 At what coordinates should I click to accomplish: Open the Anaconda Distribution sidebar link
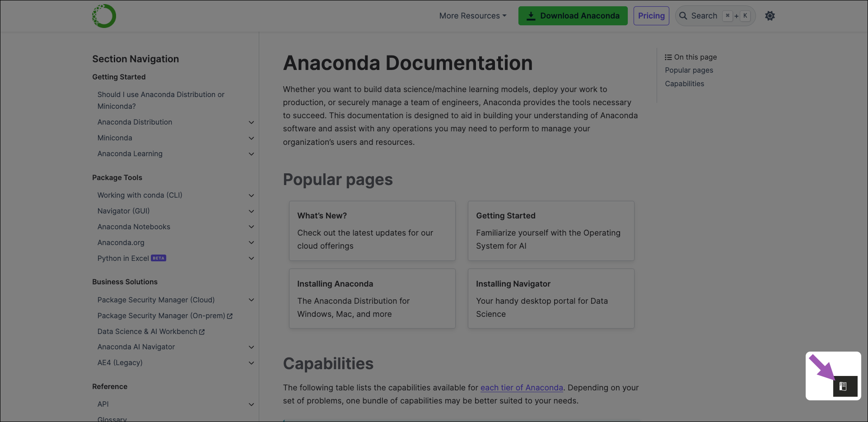click(135, 122)
